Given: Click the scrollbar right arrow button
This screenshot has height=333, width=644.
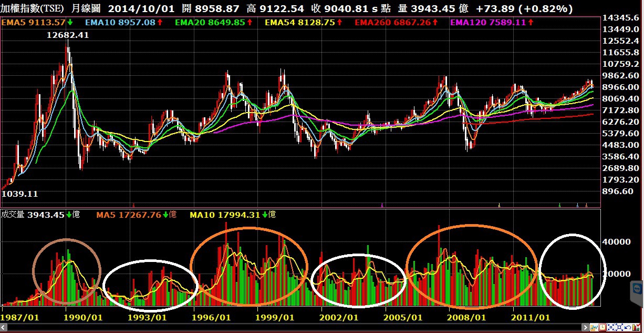Looking at the screenshot, I should click(x=586, y=327).
